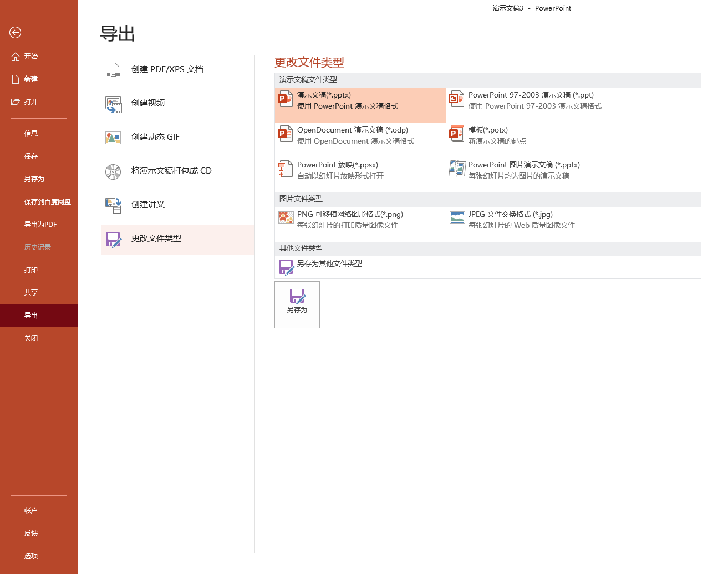Choose PNG 可移植网络图形格式(*.png)

tap(360, 224)
